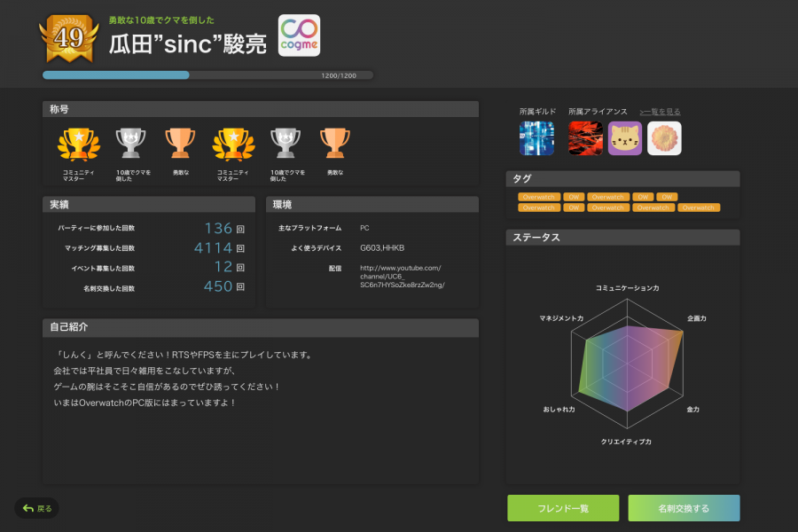The image size is (798, 532).
Task: Open フレンド一覧 friend list
Action: coord(563,508)
